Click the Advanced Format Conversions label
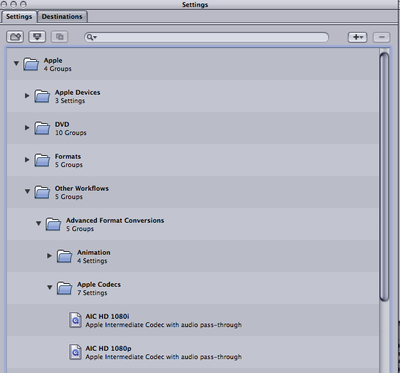 (x=115, y=220)
